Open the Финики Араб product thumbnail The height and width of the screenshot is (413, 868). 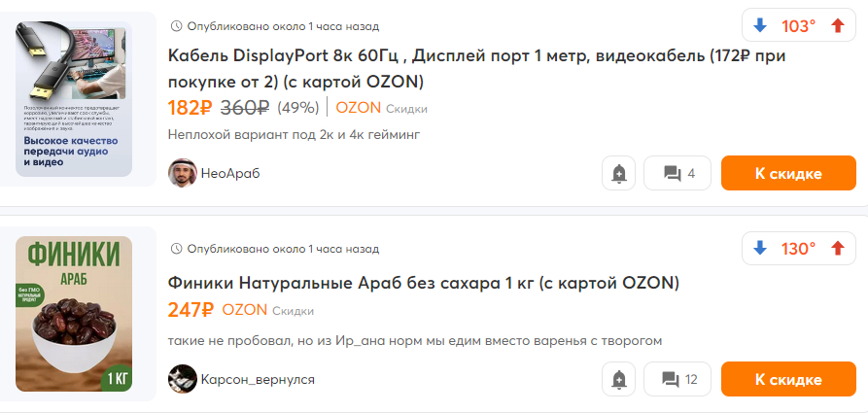pos(74,314)
